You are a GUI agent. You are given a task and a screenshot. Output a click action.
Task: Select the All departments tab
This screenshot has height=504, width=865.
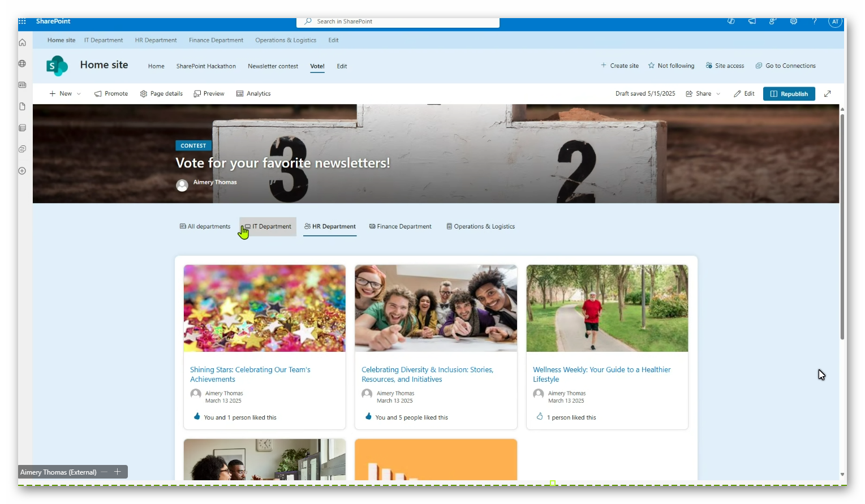(x=205, y=226)
